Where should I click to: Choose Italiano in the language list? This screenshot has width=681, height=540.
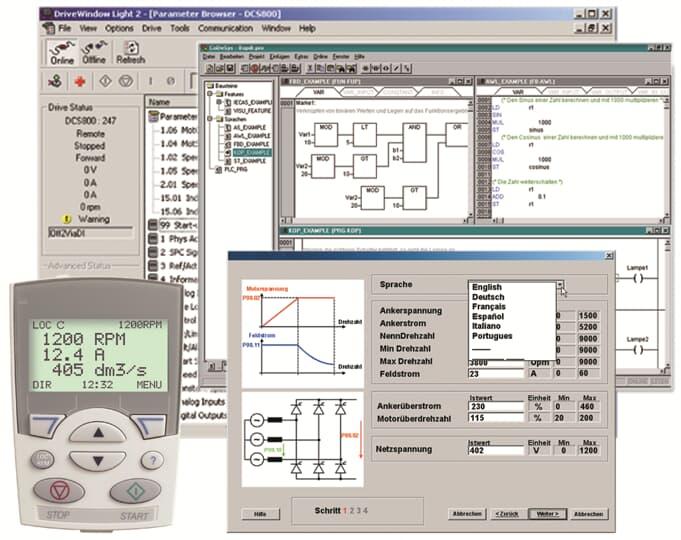pyautogui.click(x=486, y=326)
